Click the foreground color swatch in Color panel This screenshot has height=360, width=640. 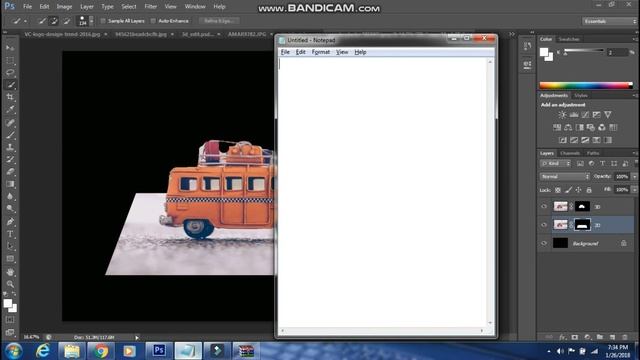pos(544,52)
